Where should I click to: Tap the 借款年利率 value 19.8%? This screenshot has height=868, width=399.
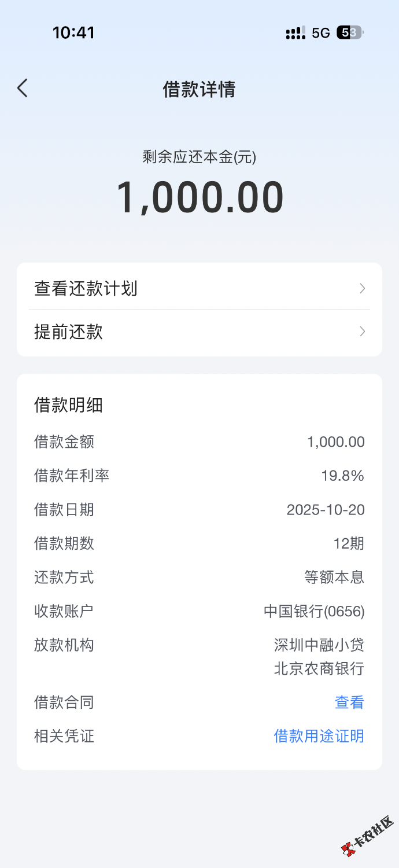click(x=342, y=476)
